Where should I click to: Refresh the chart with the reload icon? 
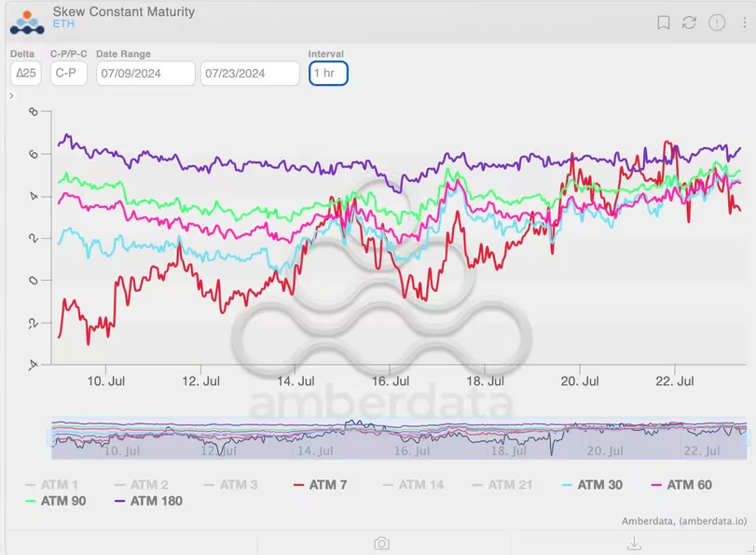pos(689,22)
